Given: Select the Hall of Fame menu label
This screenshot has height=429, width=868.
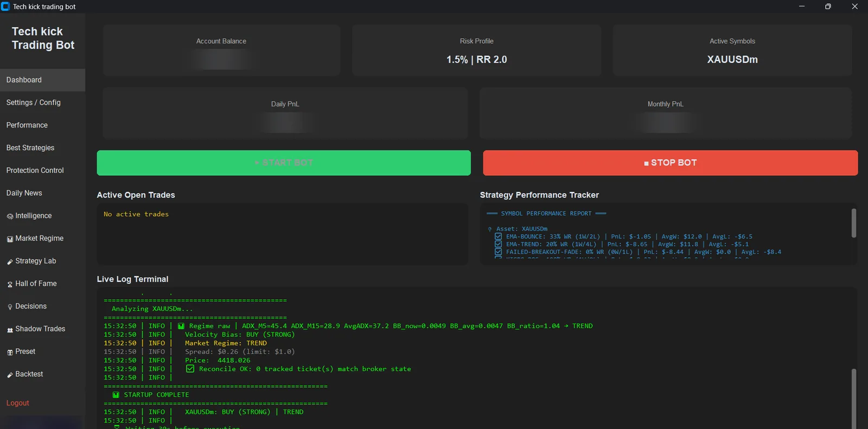Looking at the screenshot, I should [x=36, y=284].
